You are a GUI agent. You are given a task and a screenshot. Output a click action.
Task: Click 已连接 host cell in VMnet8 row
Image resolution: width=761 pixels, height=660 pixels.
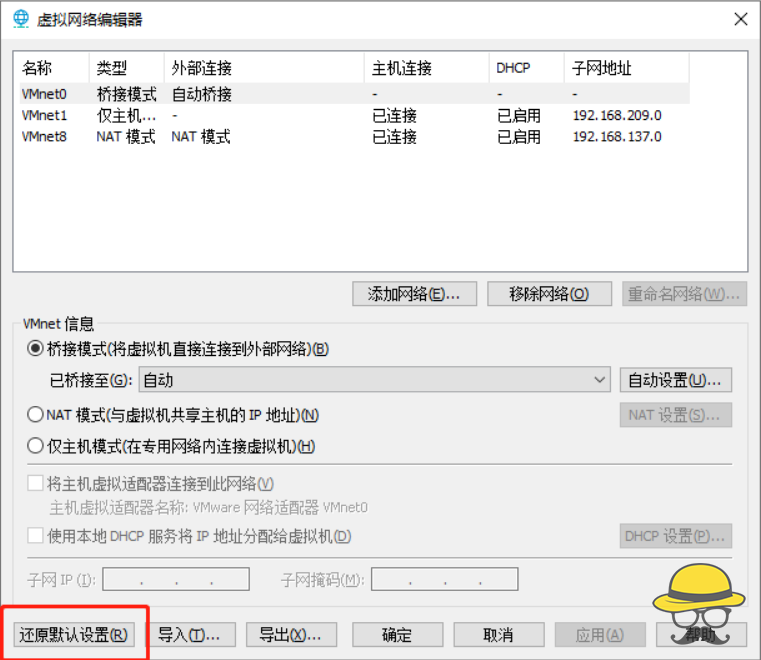point(394,136)
